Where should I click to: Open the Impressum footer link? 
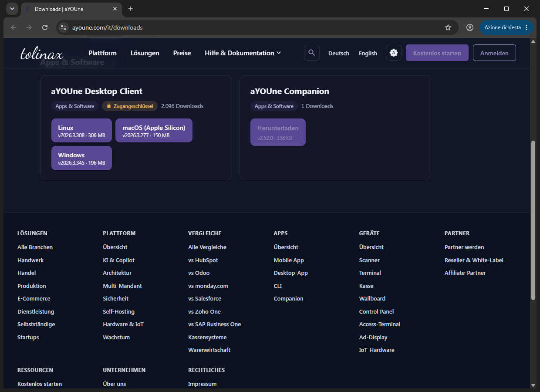202,384
